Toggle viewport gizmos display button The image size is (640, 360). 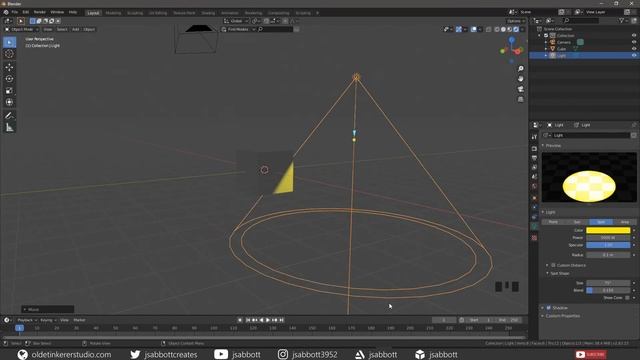[459, 29]
